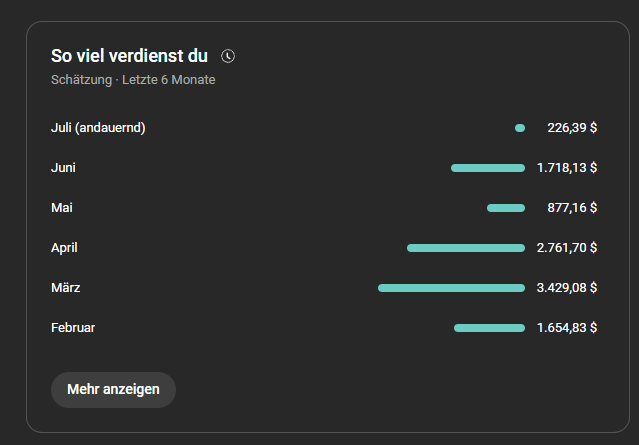The width and height of the screenshot is (639, 445).
Task: Click the 226,39 $ amount
Action: 572,128
